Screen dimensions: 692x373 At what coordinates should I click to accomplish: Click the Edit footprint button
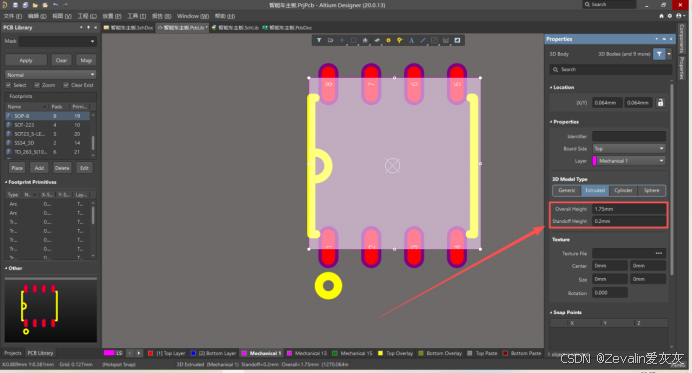[x=84, y=168]
